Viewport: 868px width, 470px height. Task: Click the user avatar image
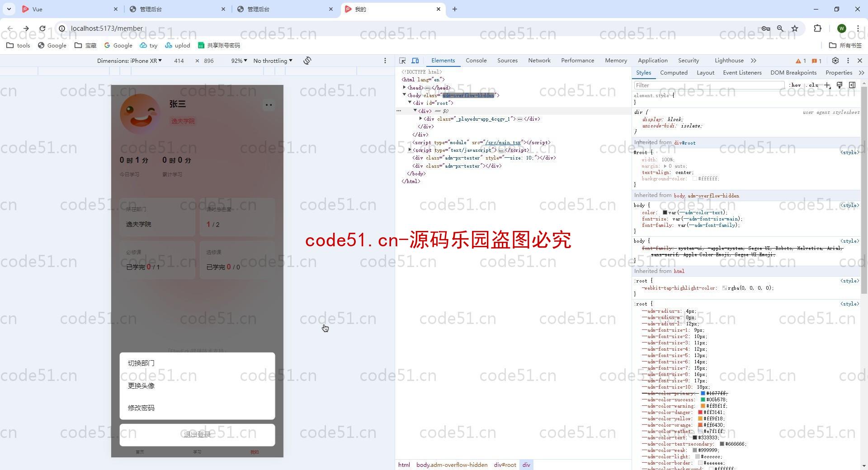pos(140,114)
